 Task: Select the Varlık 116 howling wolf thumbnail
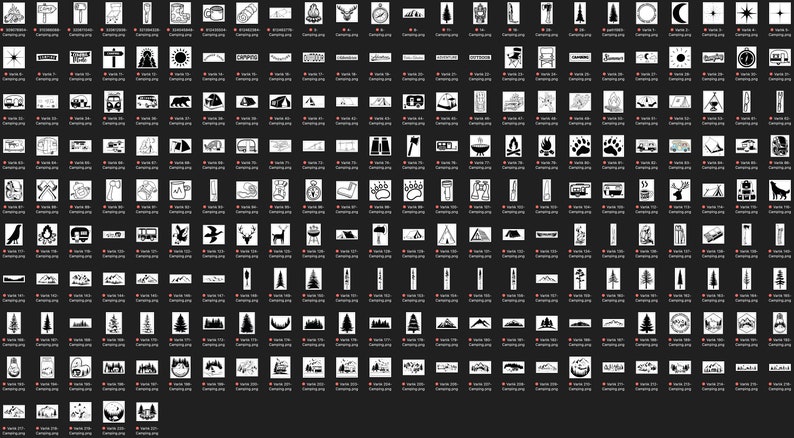pyautogui.click(x=780, y=190)
